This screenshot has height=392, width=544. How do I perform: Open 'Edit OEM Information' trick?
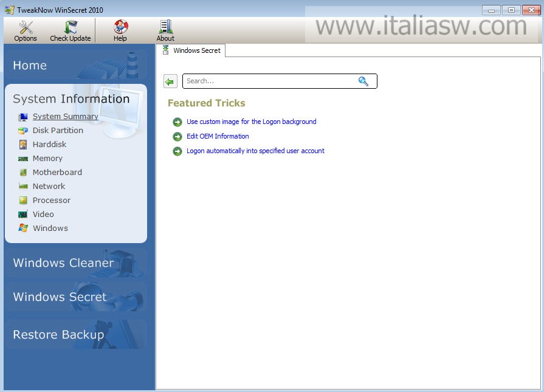pos(218,136)
